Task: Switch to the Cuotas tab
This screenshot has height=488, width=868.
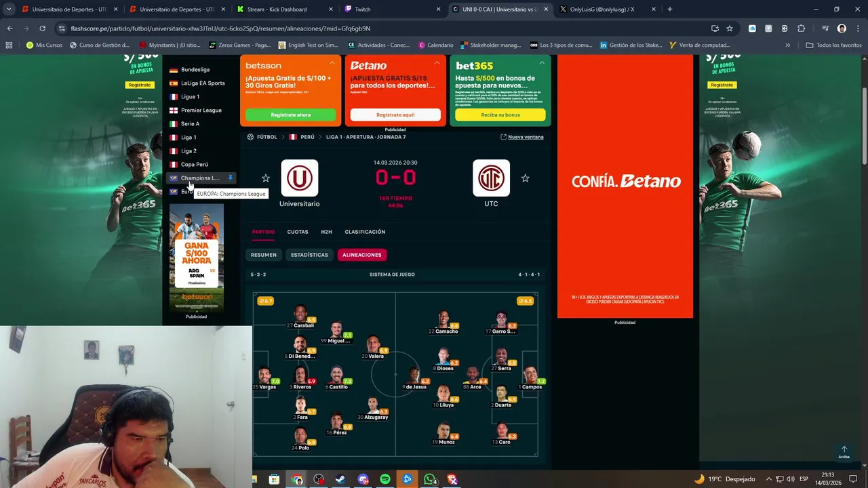Action: pyautogui.click(x=298, y=232)
